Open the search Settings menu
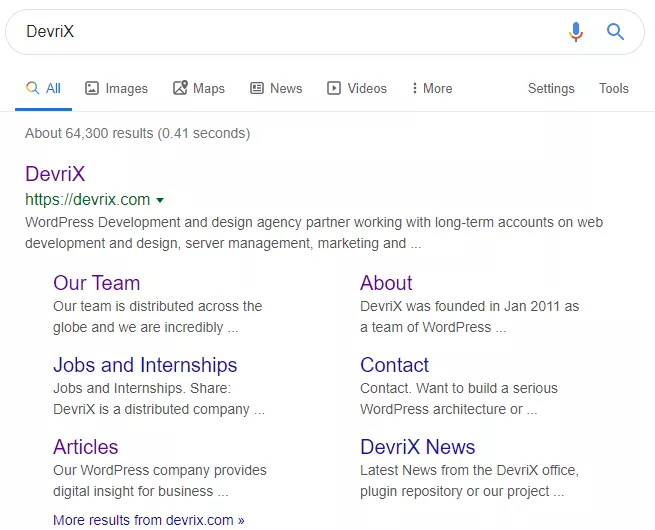655x530 pixels. (x=551, y=89)
